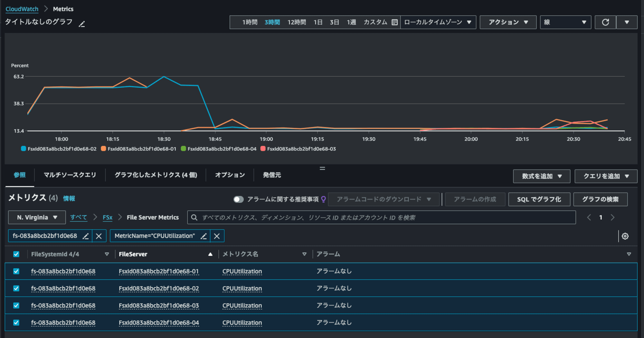Switch to the 発信元 tab
Image resolution: width=644 pixels, height=338 pixels.
tap(272, 175)
